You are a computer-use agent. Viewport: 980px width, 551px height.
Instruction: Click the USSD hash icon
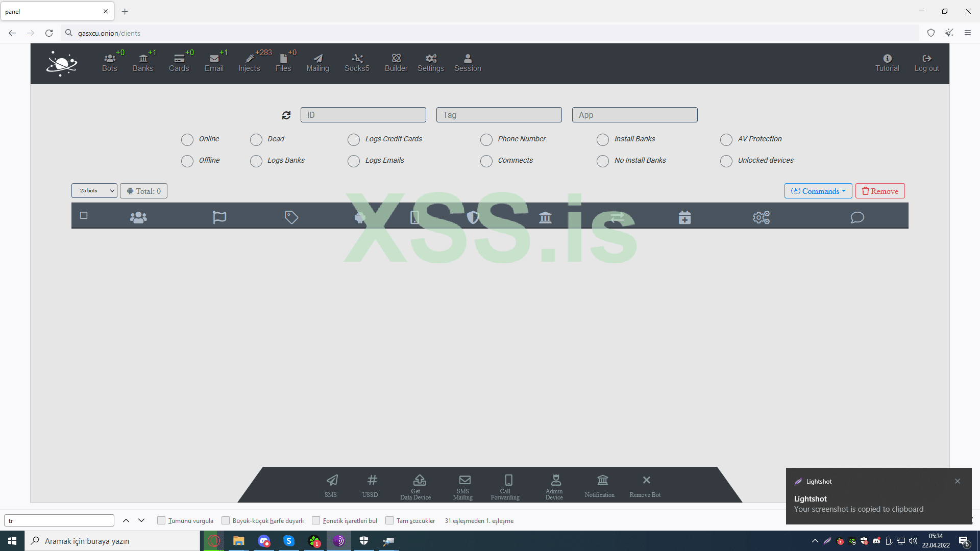[372, 481]
